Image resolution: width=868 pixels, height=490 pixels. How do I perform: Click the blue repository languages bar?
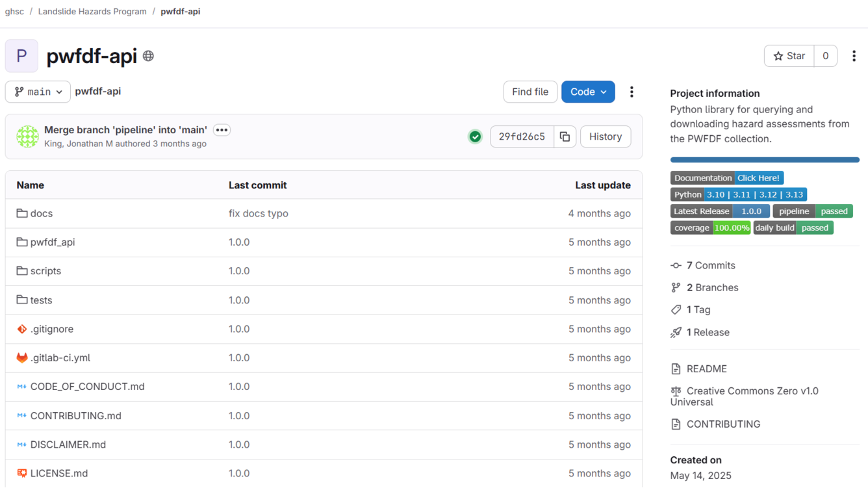tap(765, 160)
